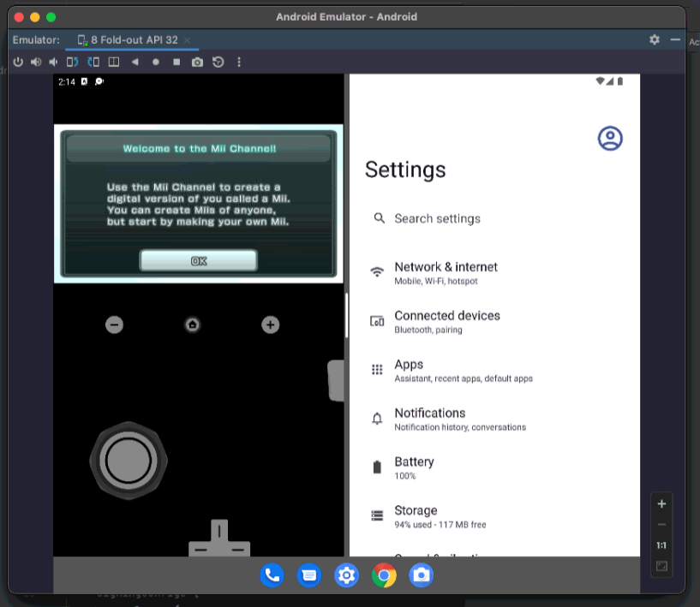The width and height of the screenshot is (700, 607).
Task: Open Apps settings entry
Action: [x=494, y=370]
